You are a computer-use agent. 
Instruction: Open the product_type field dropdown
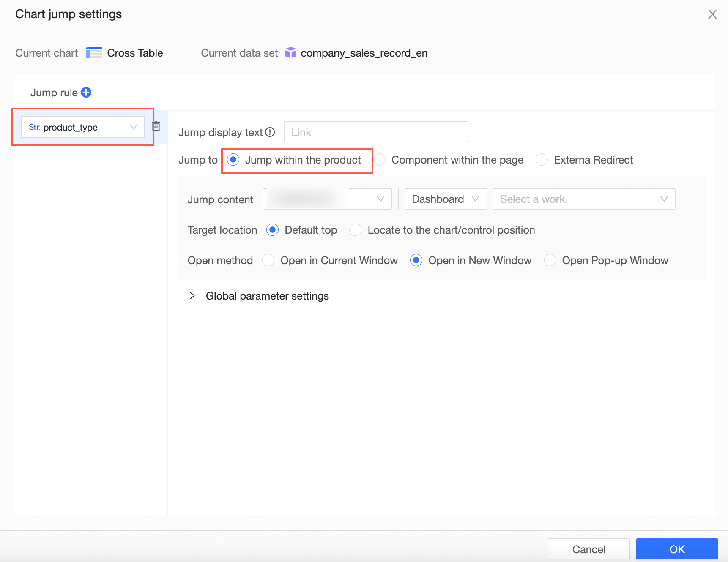click(83, 127)
